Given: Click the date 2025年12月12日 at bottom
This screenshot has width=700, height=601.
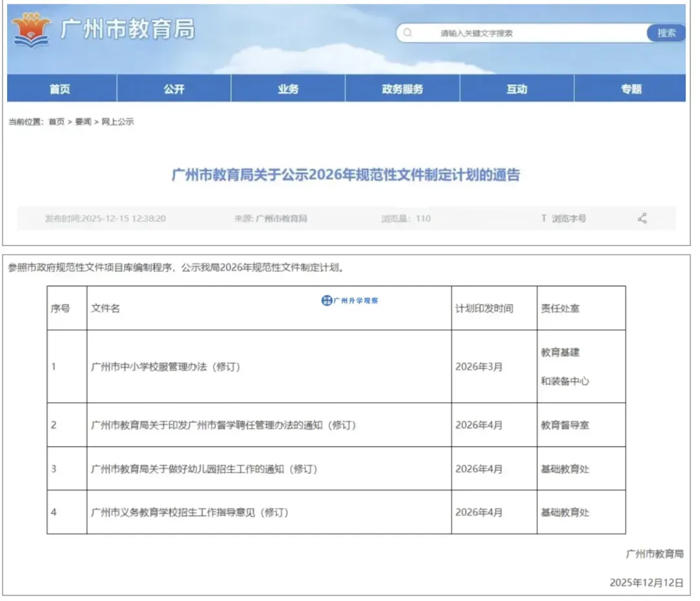Looking at the screenshot, I should 646,583.
